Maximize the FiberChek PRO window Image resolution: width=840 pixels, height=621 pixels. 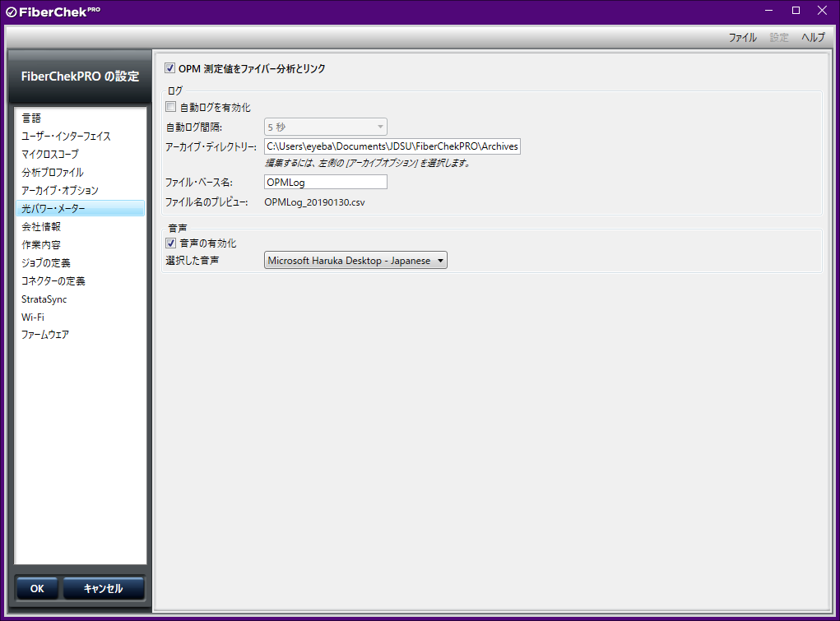point(796,11)
